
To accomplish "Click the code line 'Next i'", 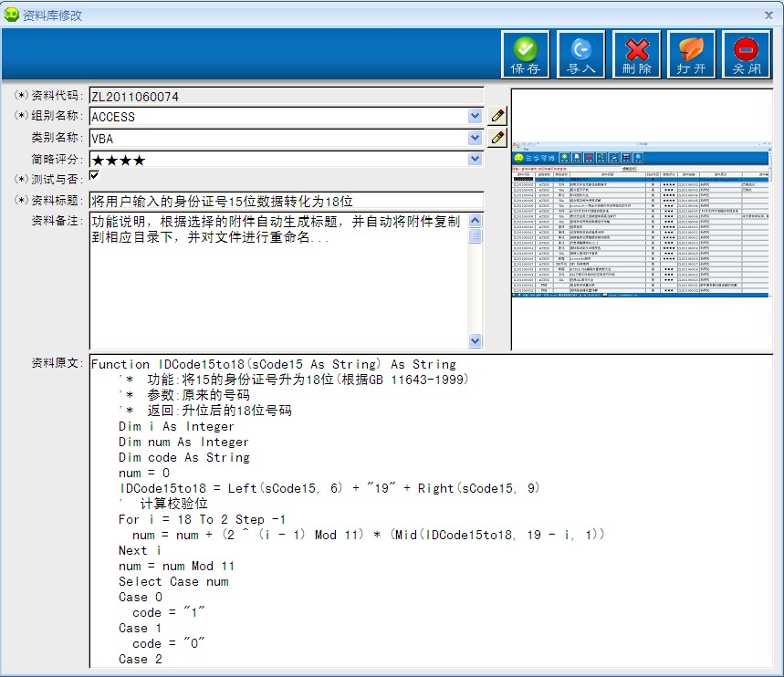I will click(x=140, y=550).
